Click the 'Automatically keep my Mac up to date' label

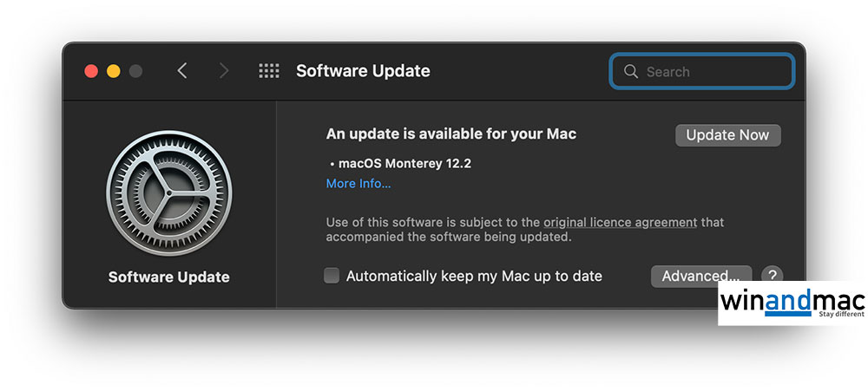coord(474,276)
